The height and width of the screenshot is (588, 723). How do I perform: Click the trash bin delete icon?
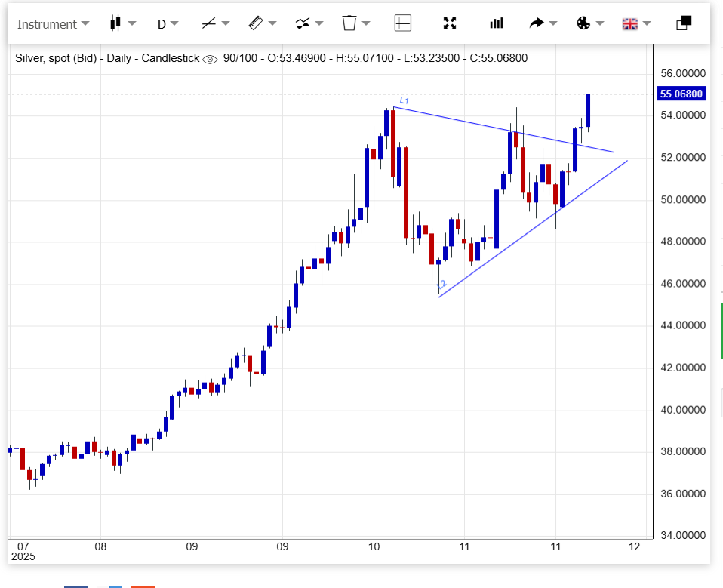tap(349, 23)
